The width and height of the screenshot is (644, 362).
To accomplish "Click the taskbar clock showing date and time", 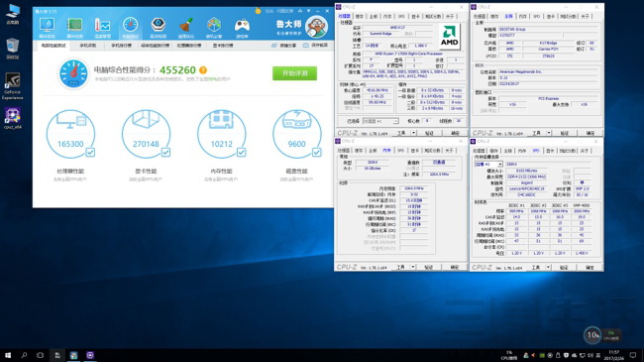I will click(x=613, y=355).
